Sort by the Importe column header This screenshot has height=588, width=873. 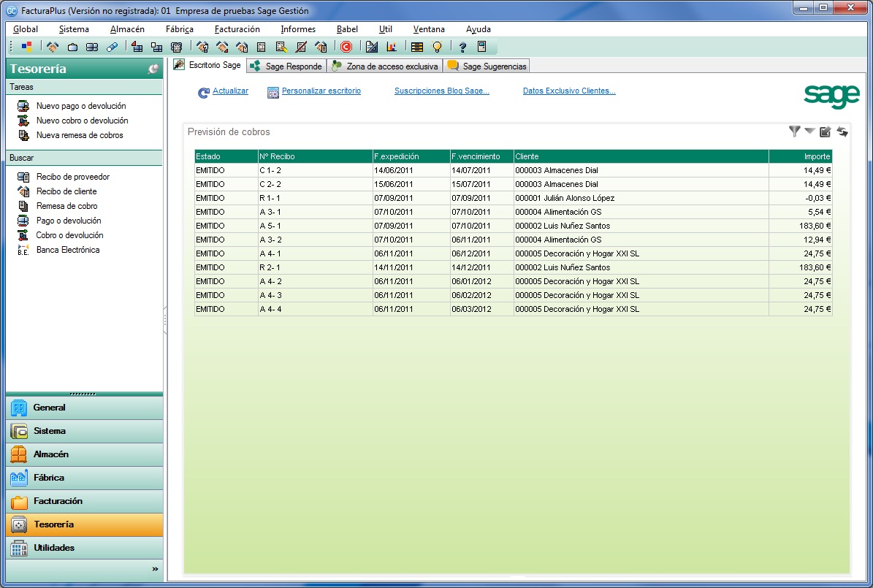[800, 156]
